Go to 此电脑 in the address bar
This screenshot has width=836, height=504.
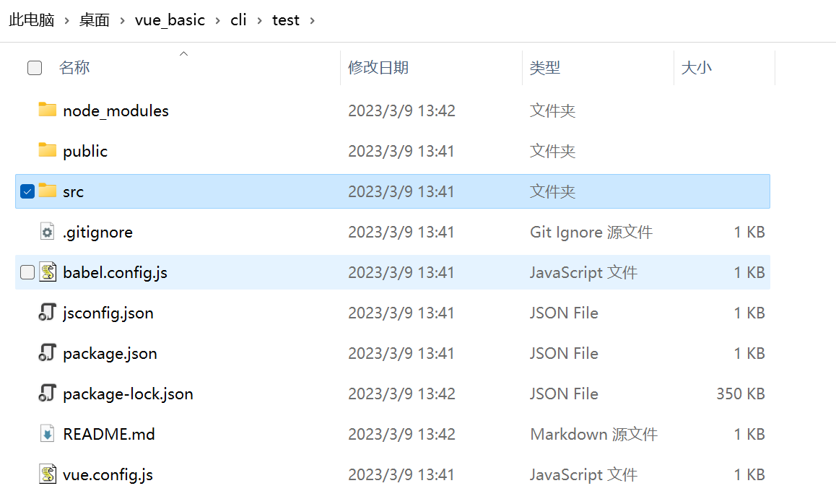point(32,20)
